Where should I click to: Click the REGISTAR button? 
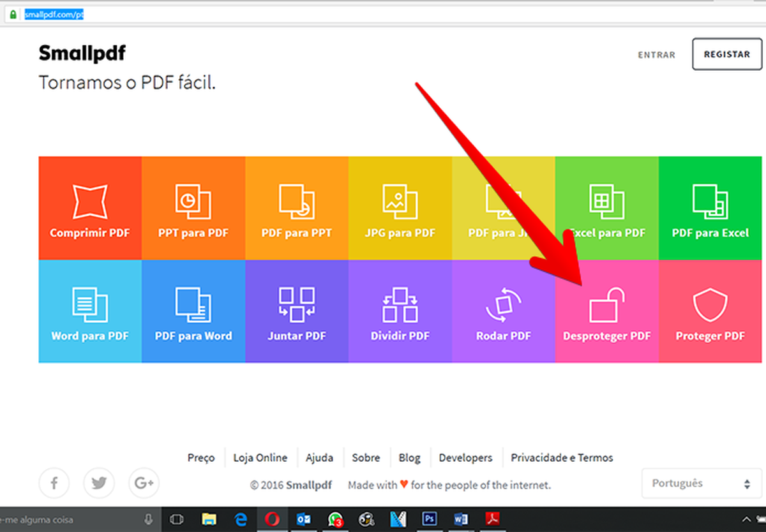pyautogui.click(x=726, y=54)
